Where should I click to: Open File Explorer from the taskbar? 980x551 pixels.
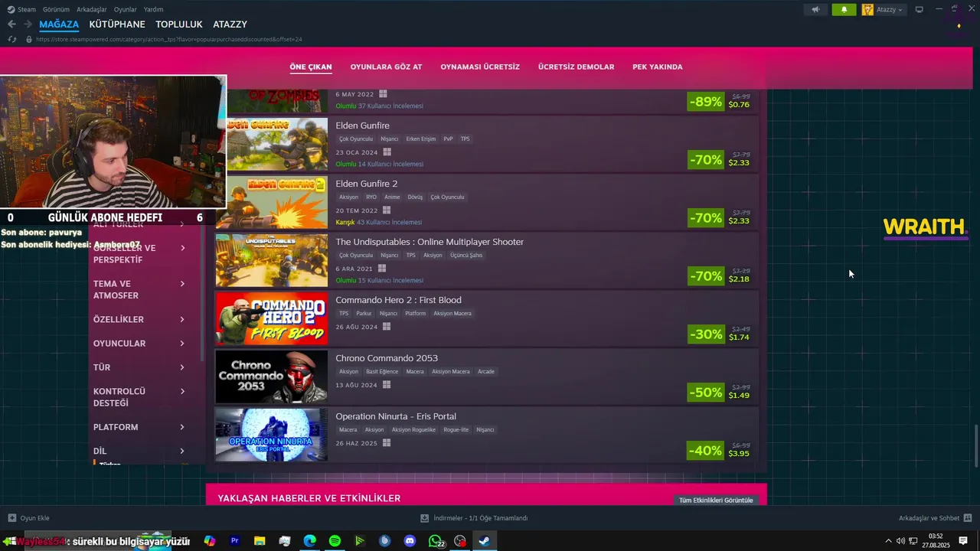pyautogui.click(x=260, y=541)
